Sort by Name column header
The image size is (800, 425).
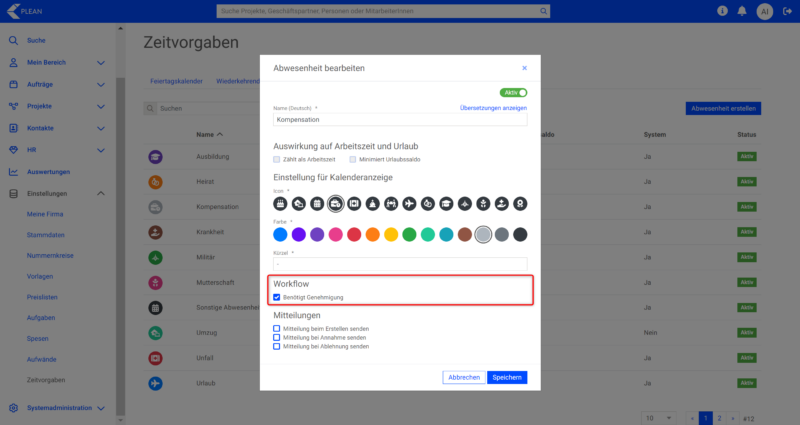[209, 135]
